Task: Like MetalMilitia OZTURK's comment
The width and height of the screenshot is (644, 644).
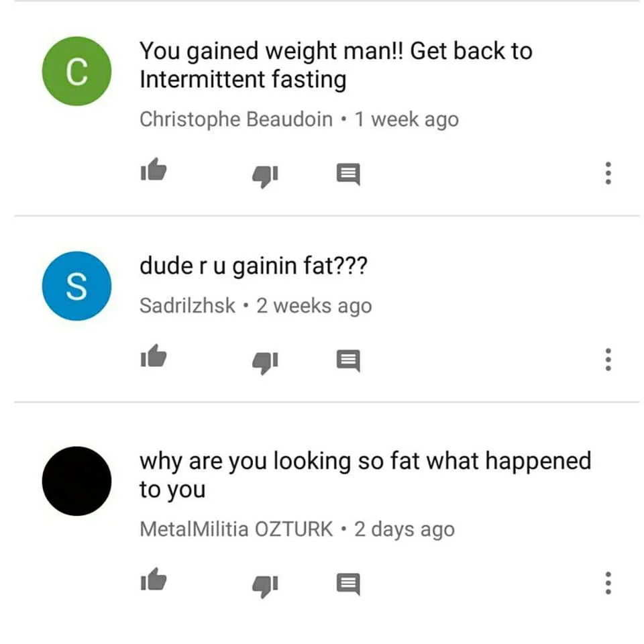Action: (154, 579)
